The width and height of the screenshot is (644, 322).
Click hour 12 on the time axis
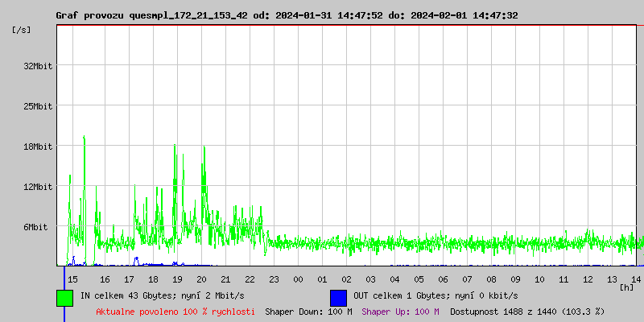(x=588, y=279)
